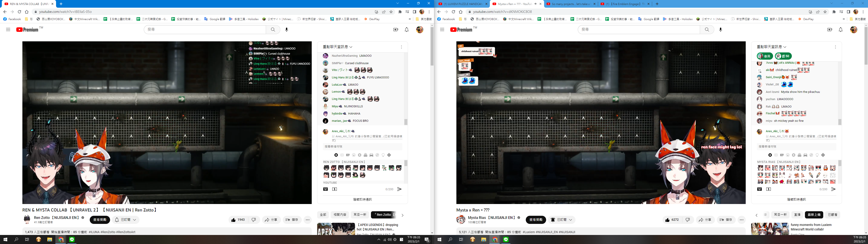Open File Explorer on right taskbar
Screen dimensions: 868x244
[x=484, y=240]
